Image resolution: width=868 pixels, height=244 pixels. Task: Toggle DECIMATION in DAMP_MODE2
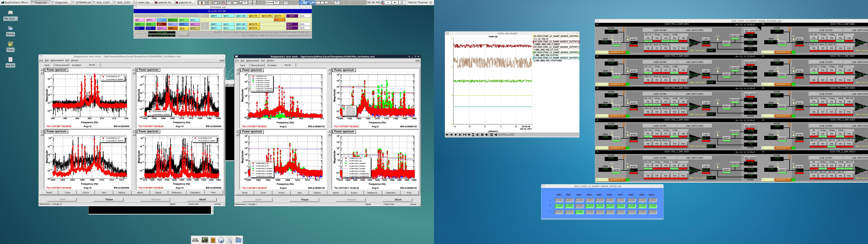[735, 68]
